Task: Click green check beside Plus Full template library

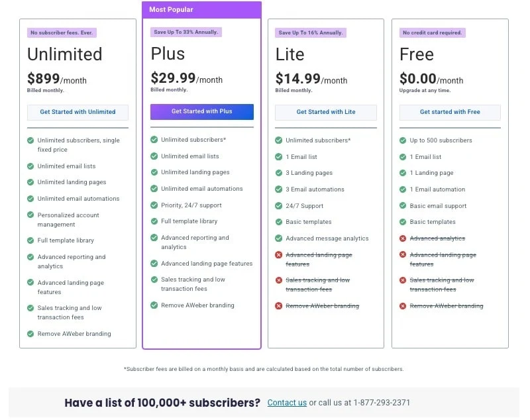Action: point(154,221)
